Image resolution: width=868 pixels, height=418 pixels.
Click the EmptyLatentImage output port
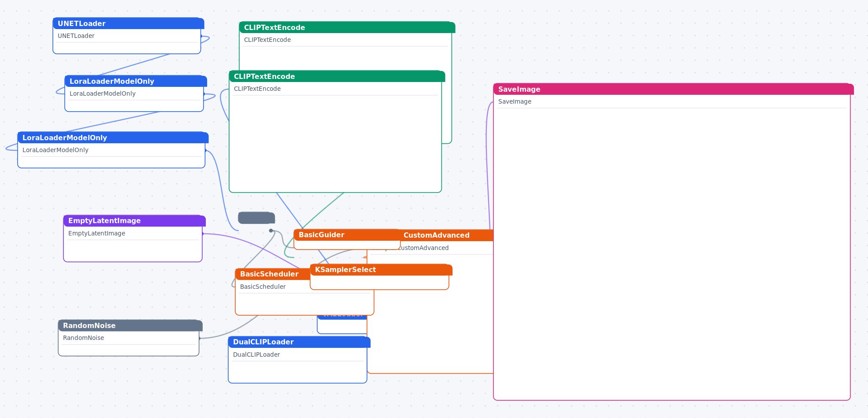coord(203,234)
